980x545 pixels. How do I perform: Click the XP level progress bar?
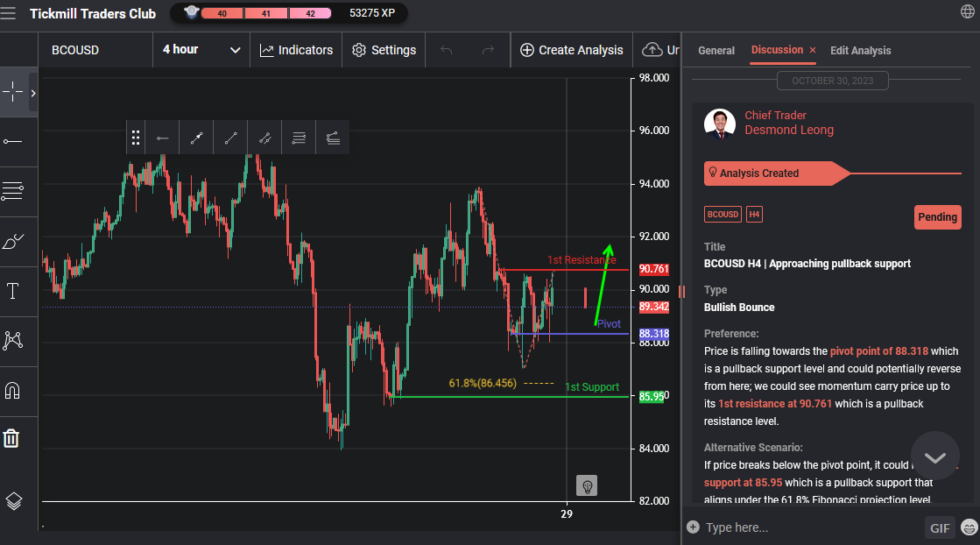click(266, 13)
